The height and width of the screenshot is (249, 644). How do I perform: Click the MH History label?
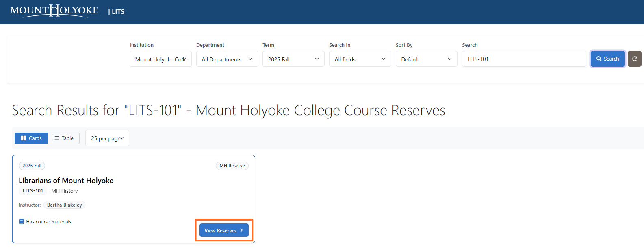tap(65, 191)
